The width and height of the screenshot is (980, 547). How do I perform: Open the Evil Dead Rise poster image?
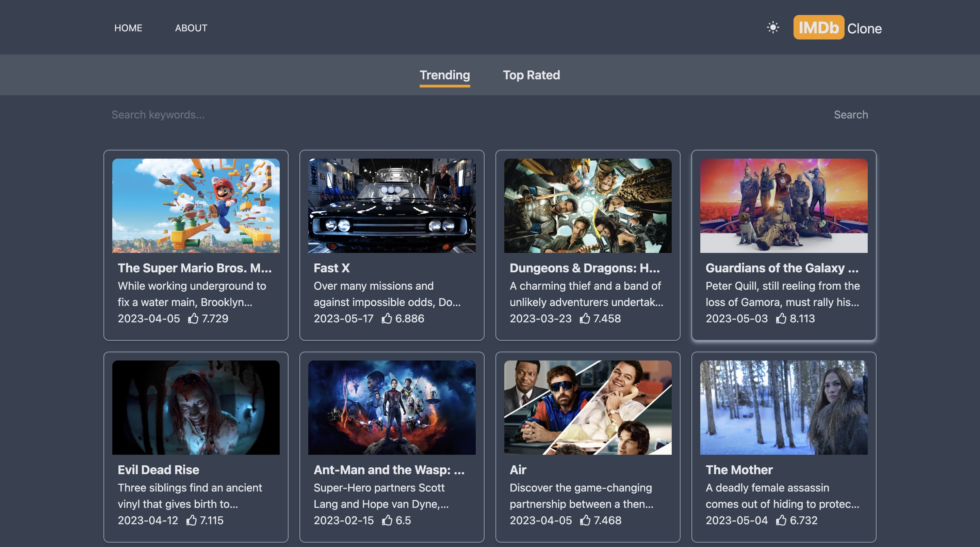[x=196, y=407]
